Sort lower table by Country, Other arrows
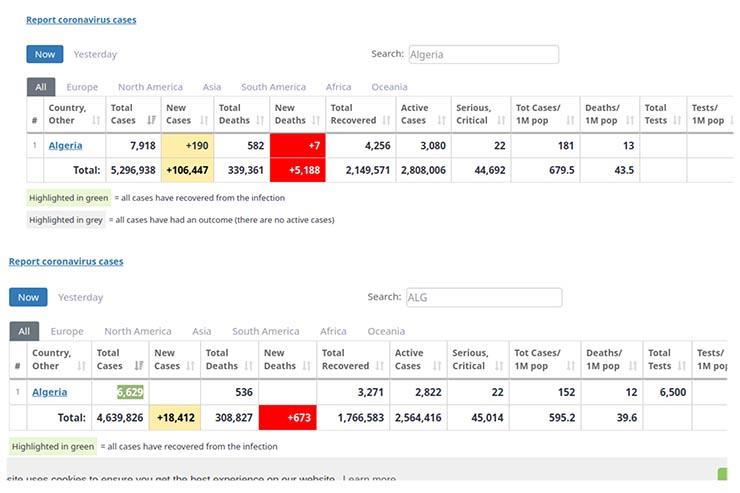The height and width of the screenshot is (493, 740). pyautogui.click(x=81, y=366)
